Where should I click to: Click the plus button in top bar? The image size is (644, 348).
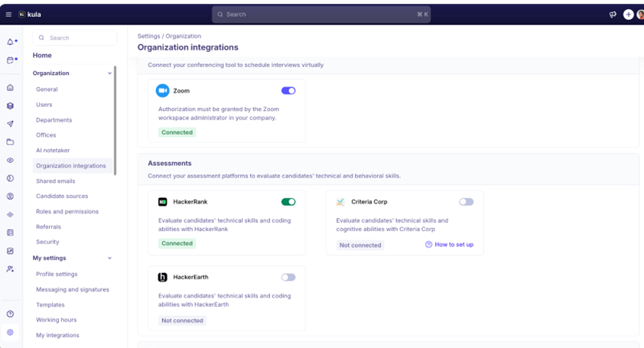coord(628,15)
